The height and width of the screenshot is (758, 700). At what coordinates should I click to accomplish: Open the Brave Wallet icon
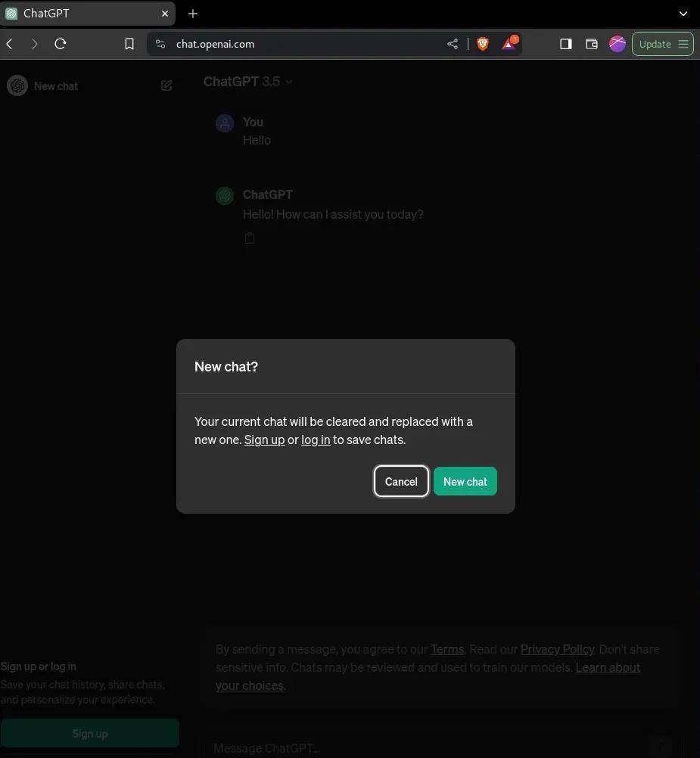tap(591, 44)
